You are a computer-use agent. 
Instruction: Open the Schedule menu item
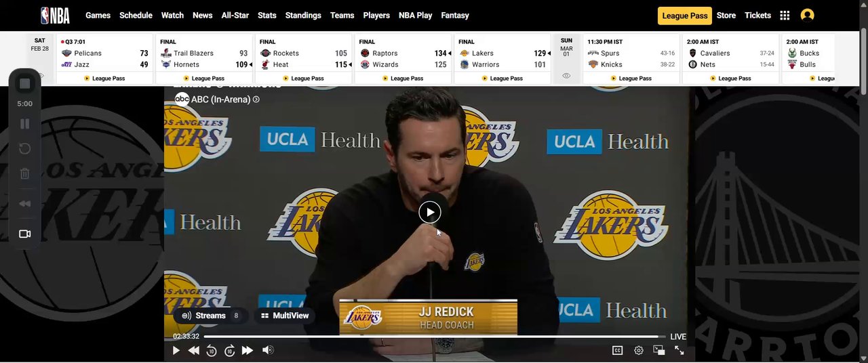pos(136,16)
